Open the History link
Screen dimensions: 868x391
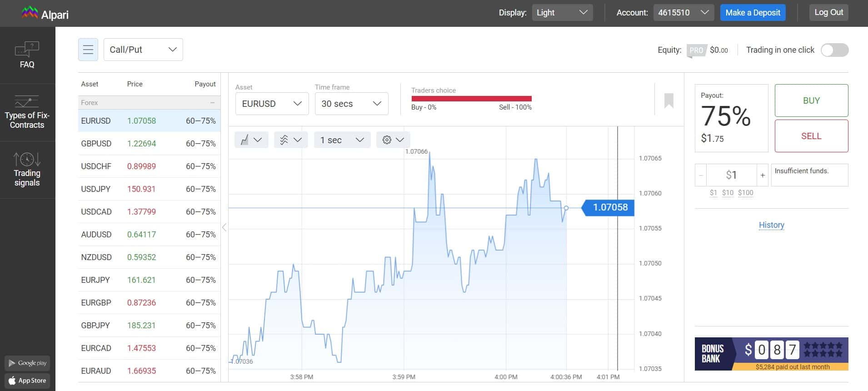click(771, 225)
